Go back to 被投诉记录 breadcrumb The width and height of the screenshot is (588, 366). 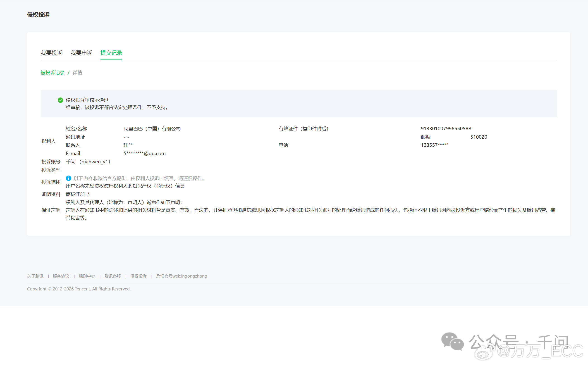click(53, 73)
